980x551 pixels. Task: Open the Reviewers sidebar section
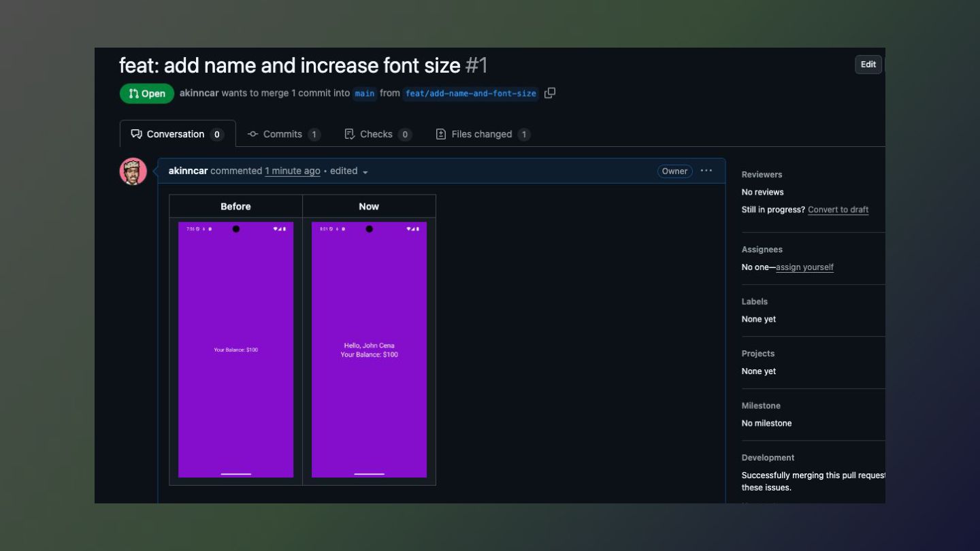[762, 174]
